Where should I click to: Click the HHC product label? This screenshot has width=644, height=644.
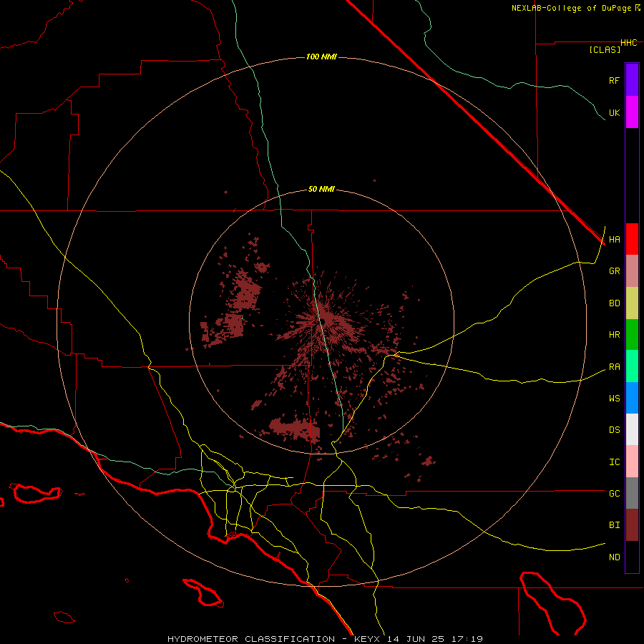pyautogui.click(x=629, y=43)
